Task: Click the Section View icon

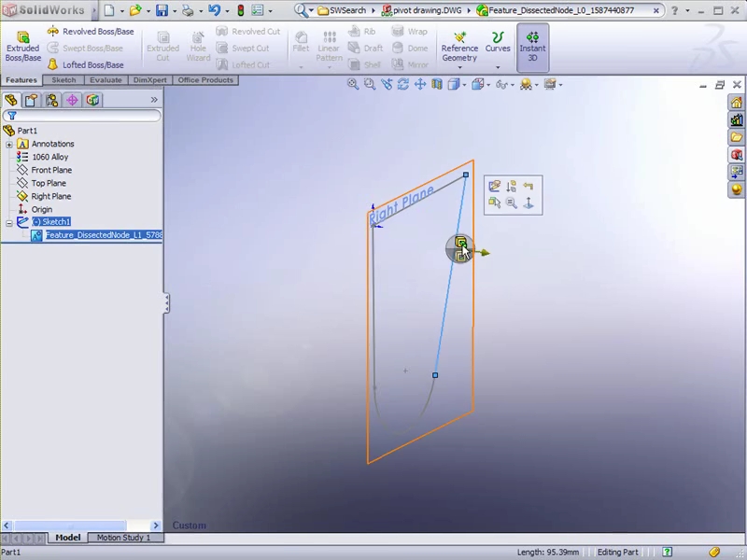Action: pyautogui.click(x=437, y=84)
